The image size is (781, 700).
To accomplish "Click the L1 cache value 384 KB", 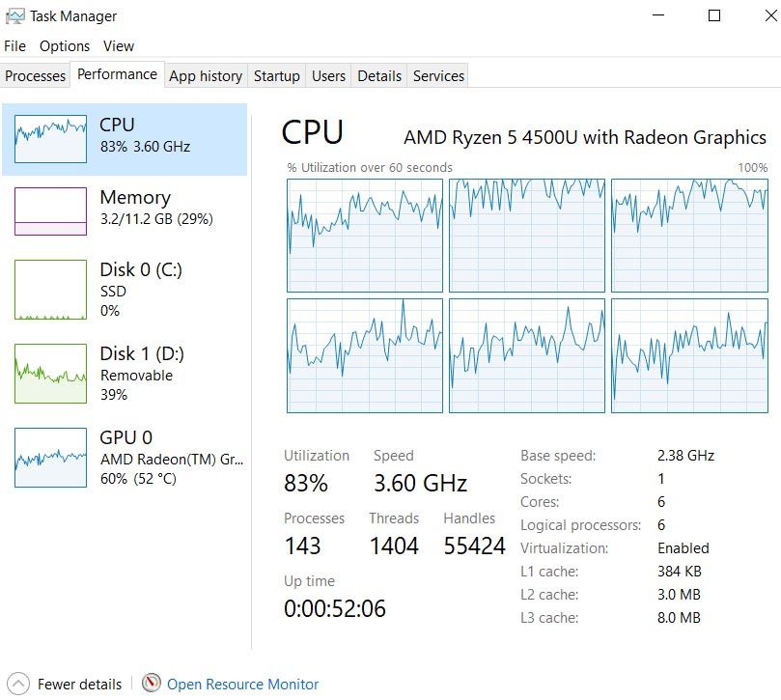I will (x=680, y=571).
